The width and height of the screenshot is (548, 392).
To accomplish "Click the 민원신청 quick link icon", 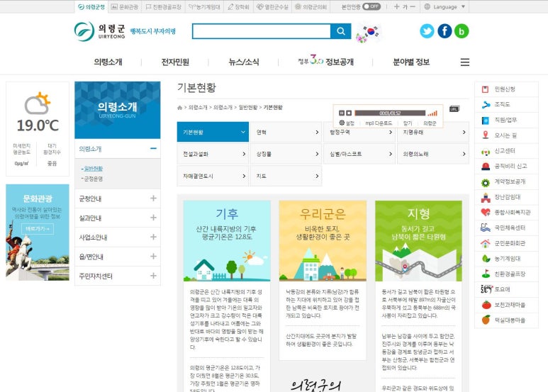I will click(485, 89).
